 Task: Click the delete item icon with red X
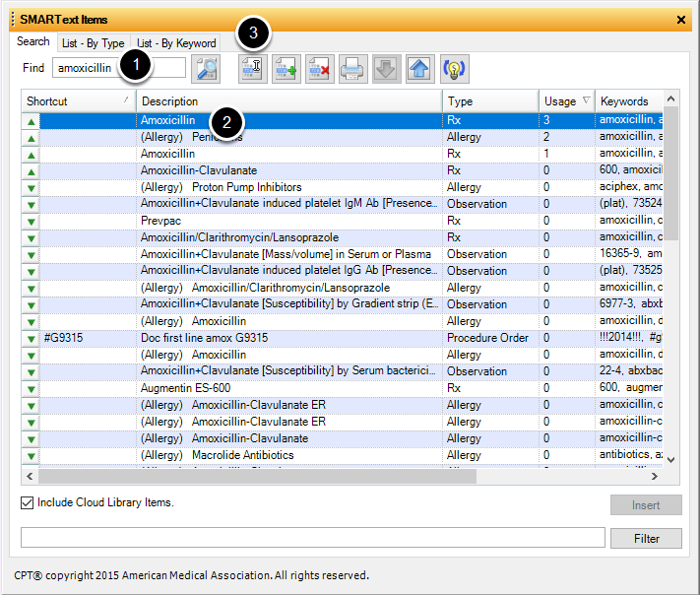coord(320,69)
